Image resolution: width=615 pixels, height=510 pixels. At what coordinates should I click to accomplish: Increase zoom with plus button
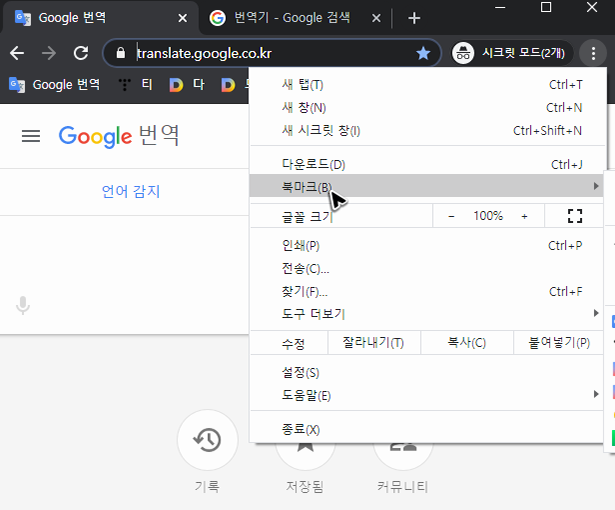click(524, 216)
